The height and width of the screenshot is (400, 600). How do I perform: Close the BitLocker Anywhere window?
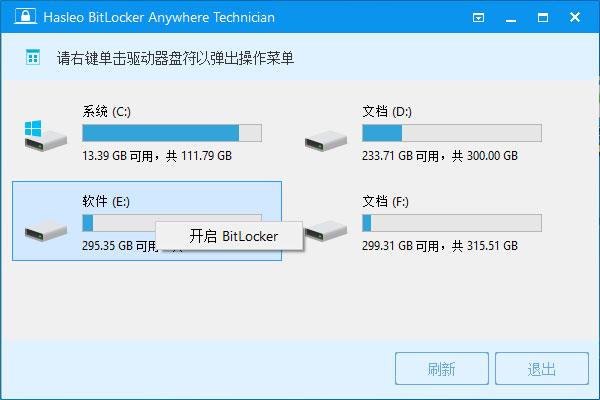(x=574, y=18)
